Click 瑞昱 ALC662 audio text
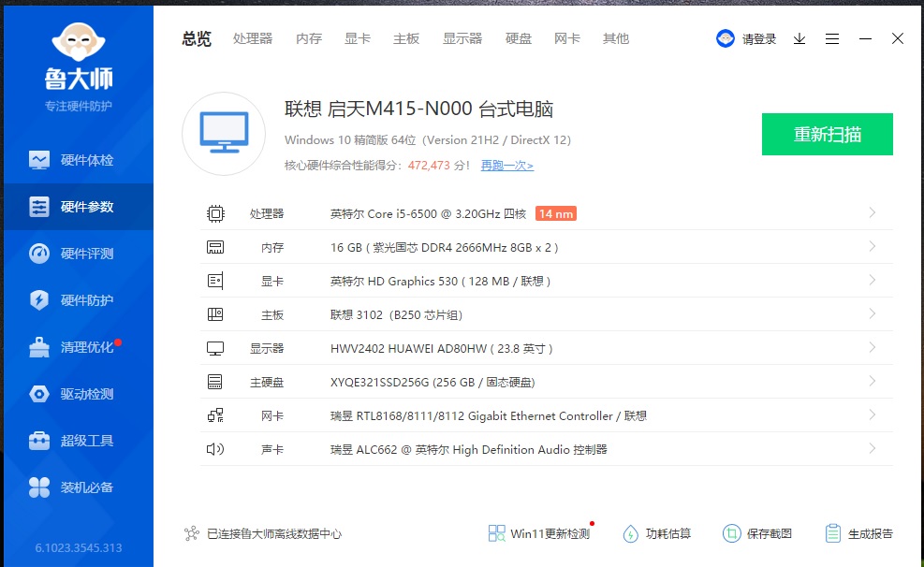 coord(468,450)
